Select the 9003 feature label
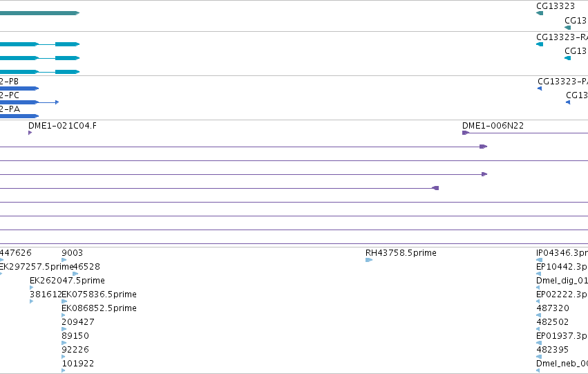The image size is (588, 374). [72, 253]
